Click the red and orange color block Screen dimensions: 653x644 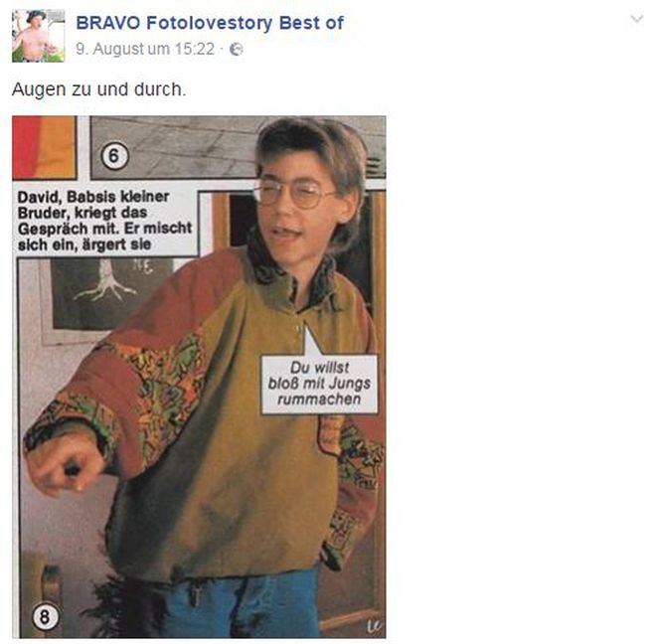click(x=44, y=147)
